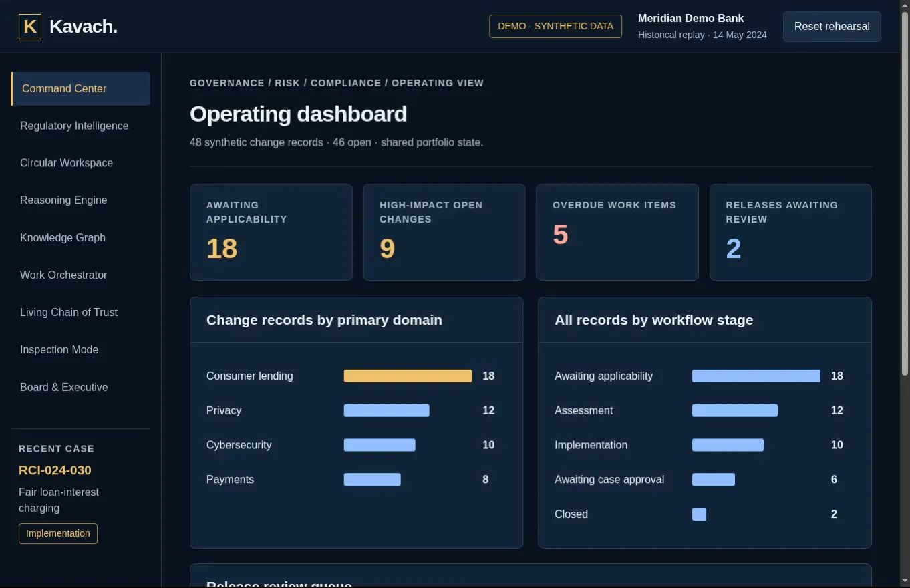This screenshot has width=910, height=588.
Task: Open the Awaiting Applicability card
Action: (x=271, y=233)
